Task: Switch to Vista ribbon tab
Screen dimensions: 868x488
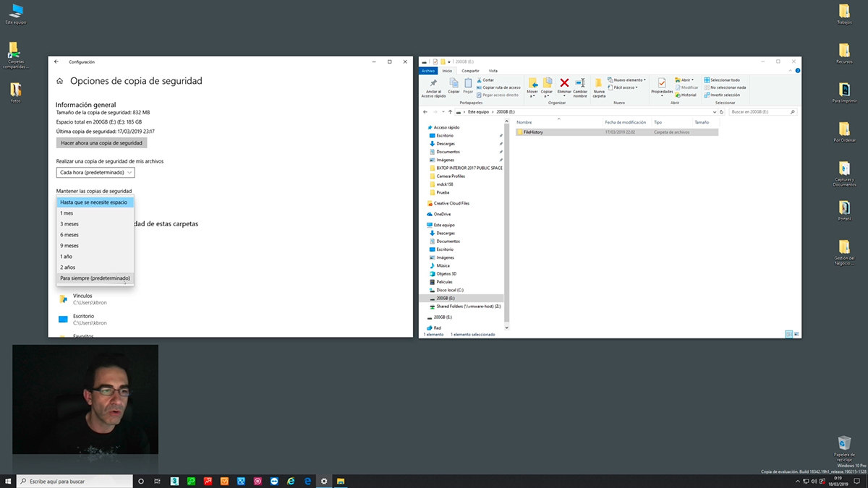Action: pos(493,71)
